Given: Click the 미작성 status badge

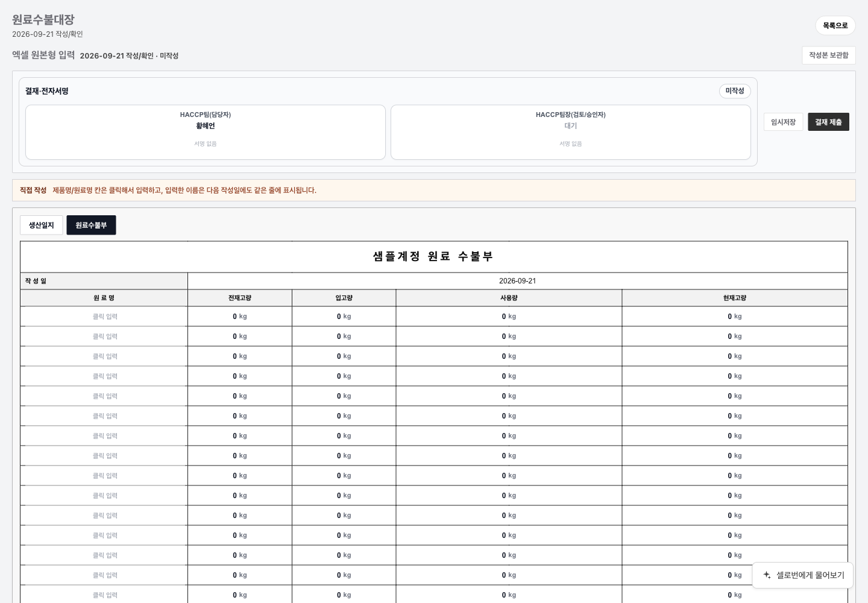Looking at the screenshot, I should click(735, 91).
